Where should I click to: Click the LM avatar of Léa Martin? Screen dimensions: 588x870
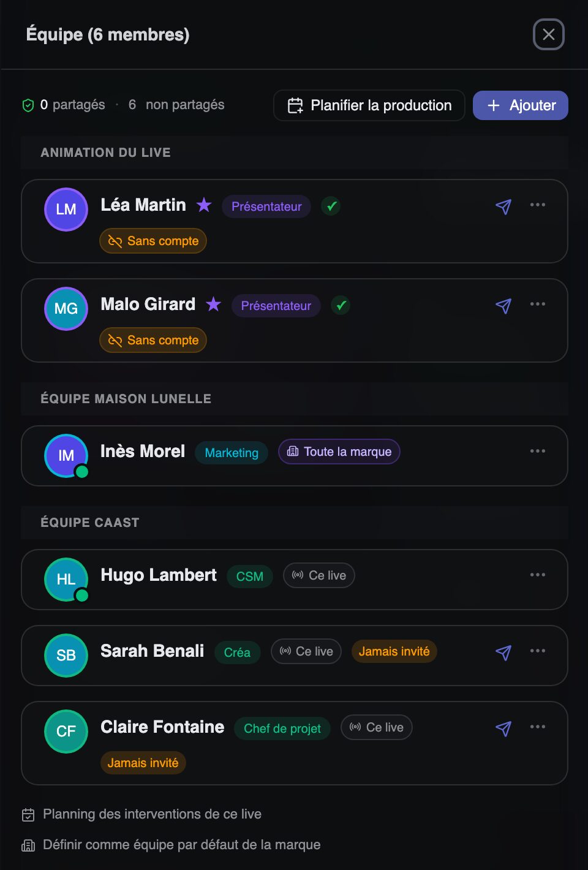(66, 210)
